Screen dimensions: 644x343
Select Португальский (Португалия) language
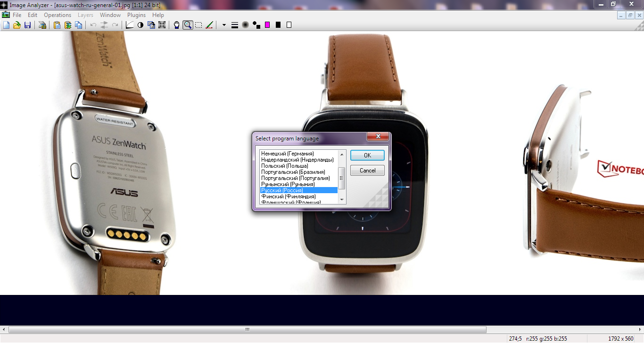(299, 178)
